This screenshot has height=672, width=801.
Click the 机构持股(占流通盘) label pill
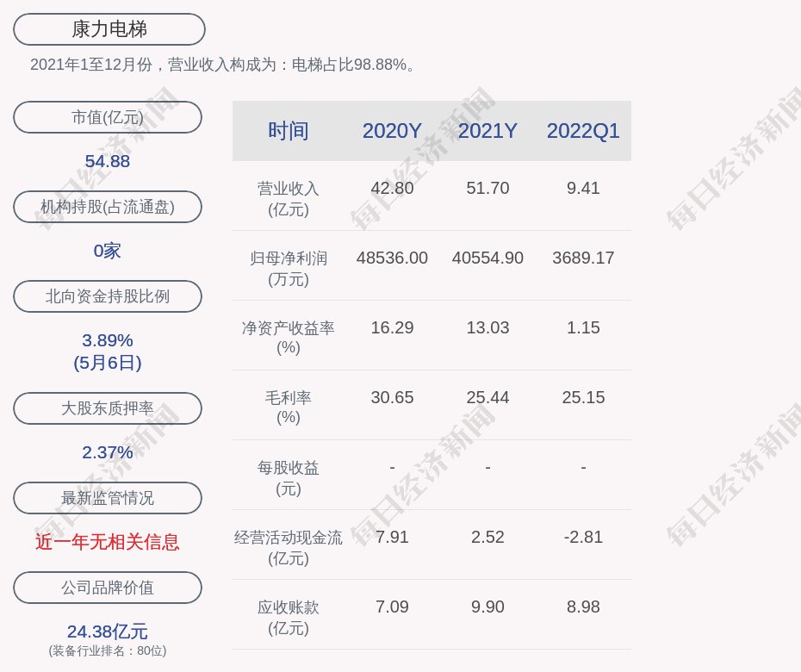[x=108, y=207]
